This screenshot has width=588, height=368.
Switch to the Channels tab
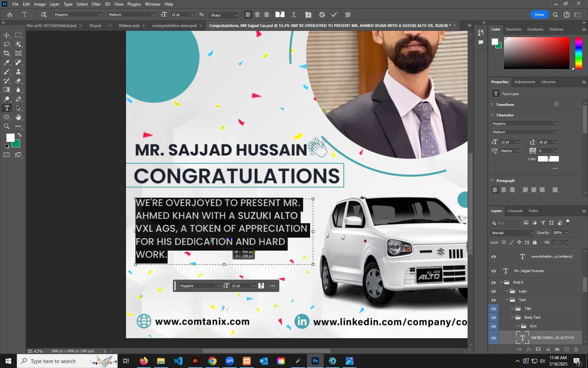coord(515,211)
